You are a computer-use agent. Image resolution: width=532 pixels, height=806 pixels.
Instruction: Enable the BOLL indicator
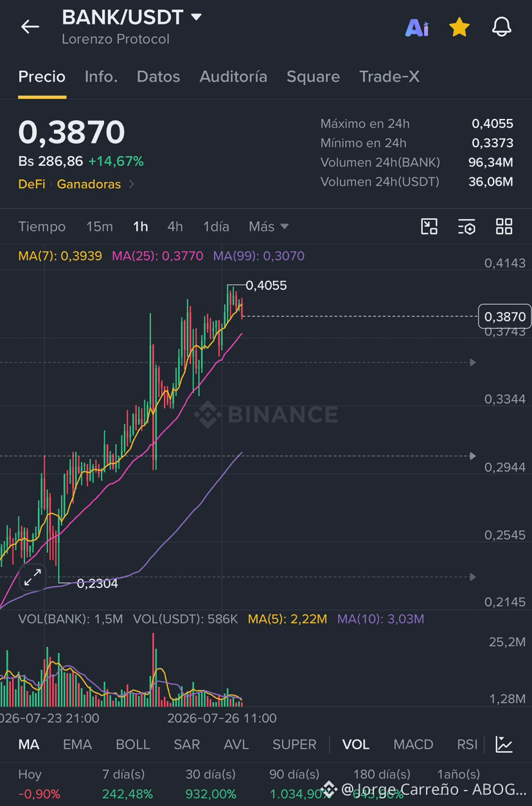(132, 744)
